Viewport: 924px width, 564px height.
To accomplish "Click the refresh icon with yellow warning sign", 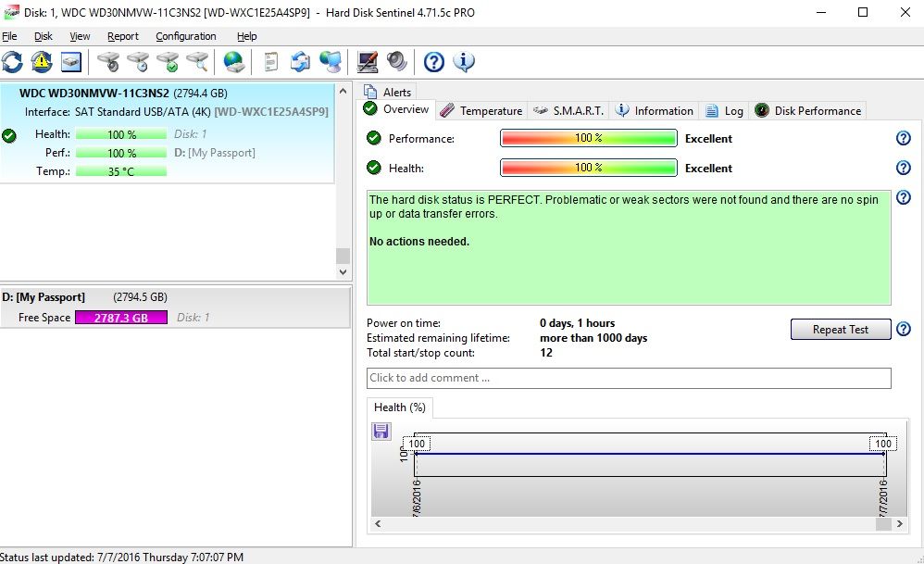I will tap(42, 62).
